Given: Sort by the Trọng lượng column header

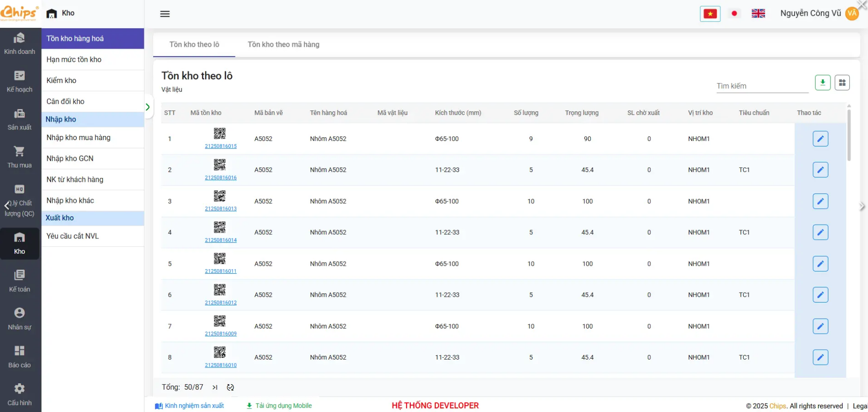Looking at the screenshot, I should tap(582, 113).
